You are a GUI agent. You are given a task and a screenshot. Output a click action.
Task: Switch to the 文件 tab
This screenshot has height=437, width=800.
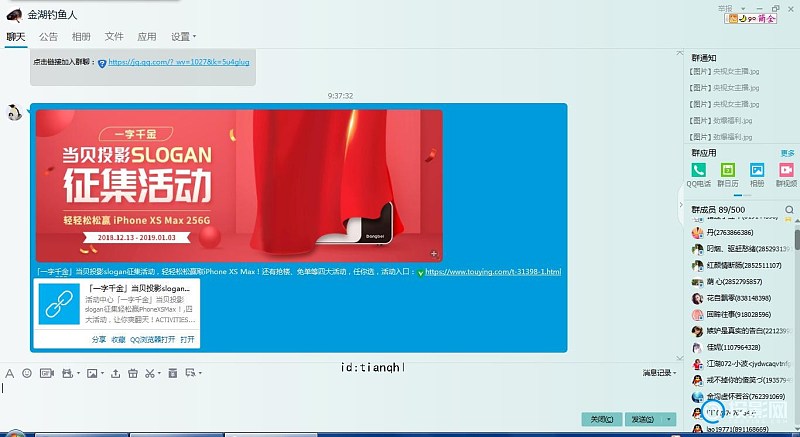click(x=114, y=37)
